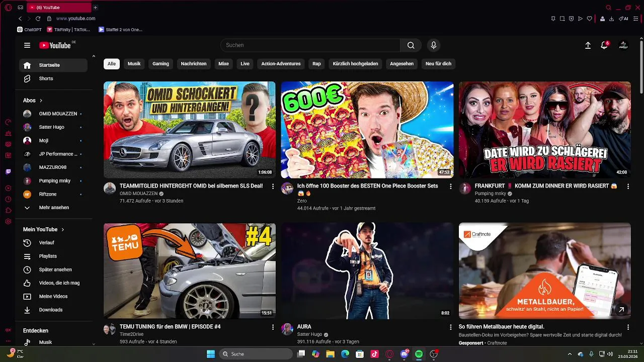The image size is (644, 362).
Task: Select the Neu für dich chip
Action: [x=438, y=64]
